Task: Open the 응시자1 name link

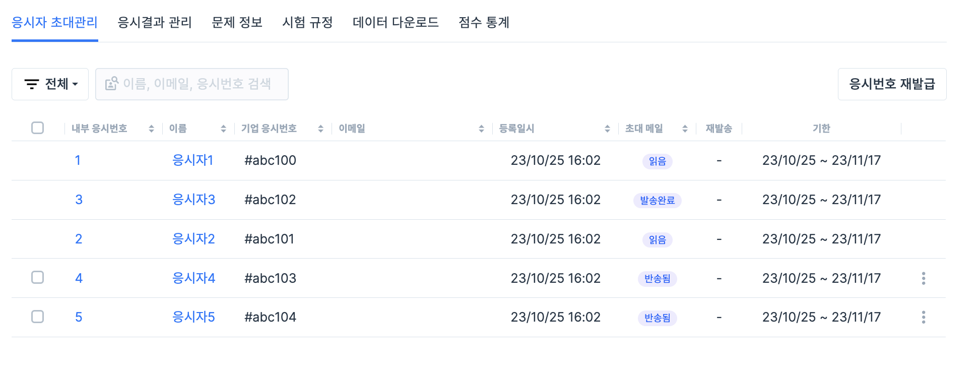Action: point(192,160)
